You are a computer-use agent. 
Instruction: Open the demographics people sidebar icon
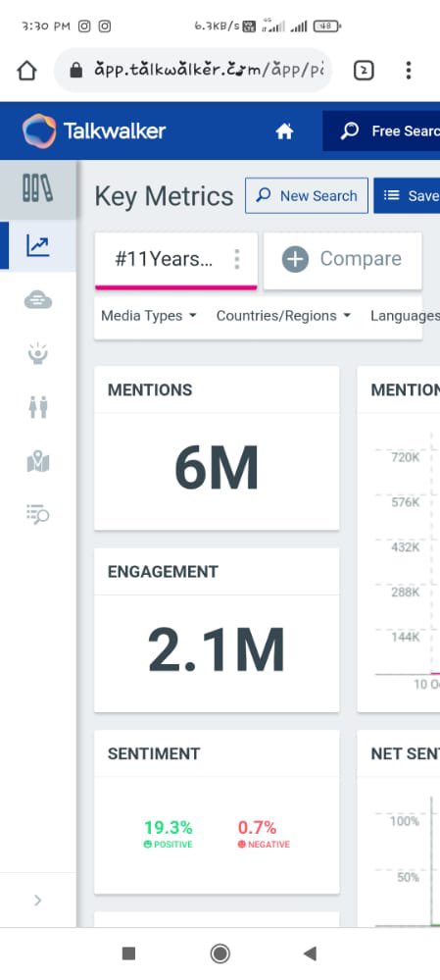click(x=38, y=407)
